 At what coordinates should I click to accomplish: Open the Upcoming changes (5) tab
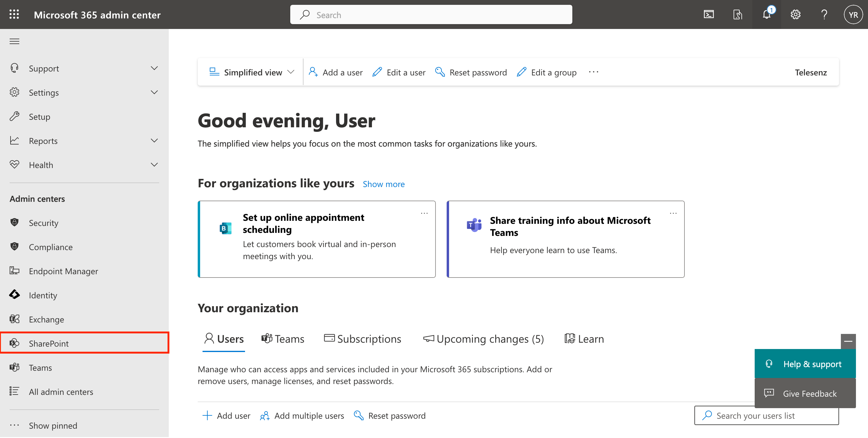coord(483,339)
